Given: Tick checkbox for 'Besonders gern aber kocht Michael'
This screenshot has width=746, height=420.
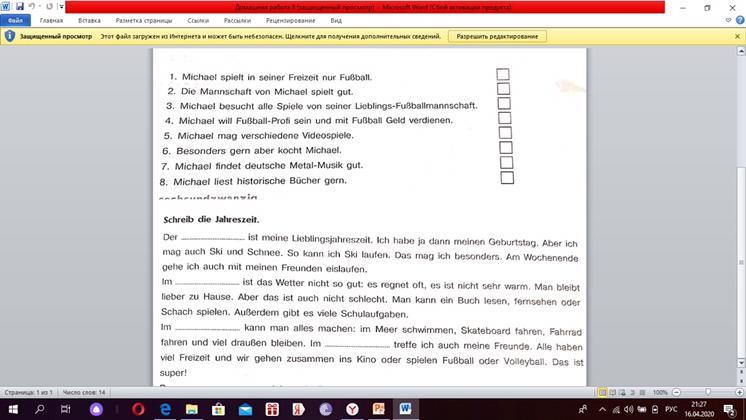Looking at the screenshot, I should click(x=506, y=147).
